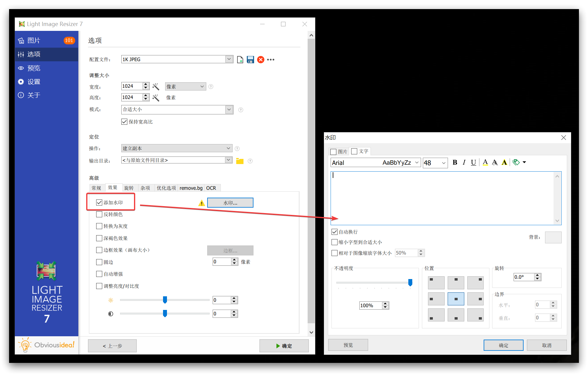Toggle underline formatting for watermark text
The height and width of the screenshot is (375, 588).
click(x=473, y=163)
